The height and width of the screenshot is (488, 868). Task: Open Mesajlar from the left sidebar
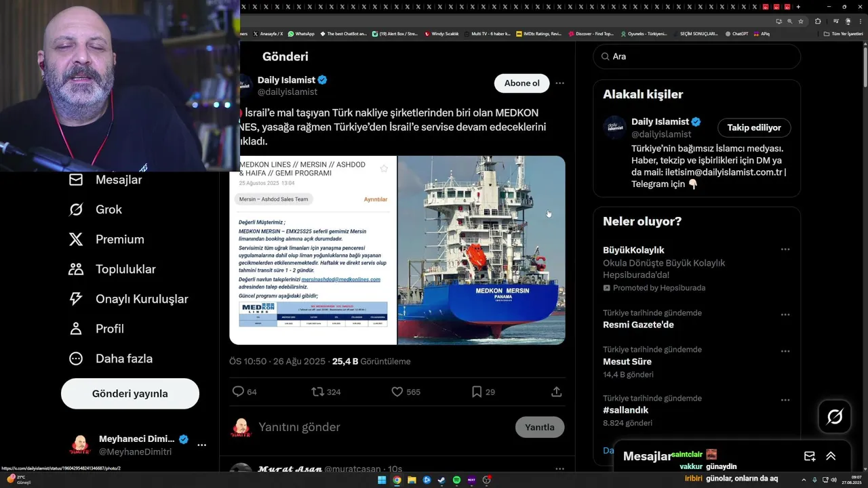105,180
